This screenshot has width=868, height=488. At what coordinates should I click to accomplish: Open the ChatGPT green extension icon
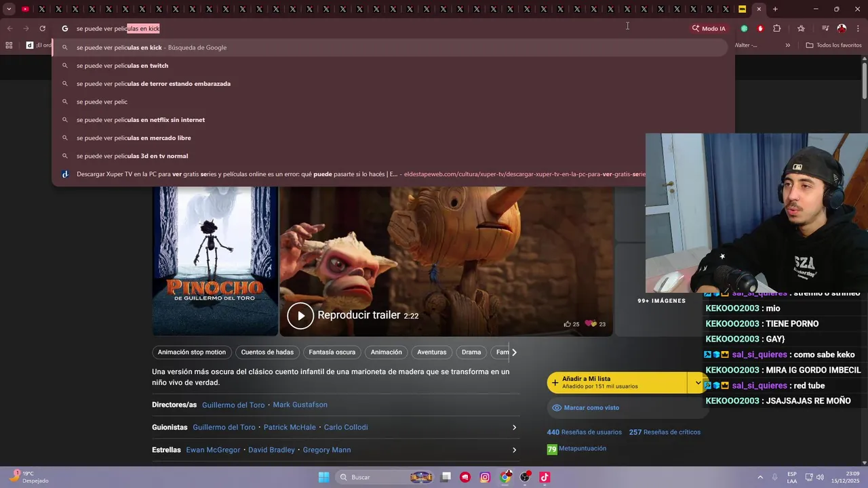point(745,28)
